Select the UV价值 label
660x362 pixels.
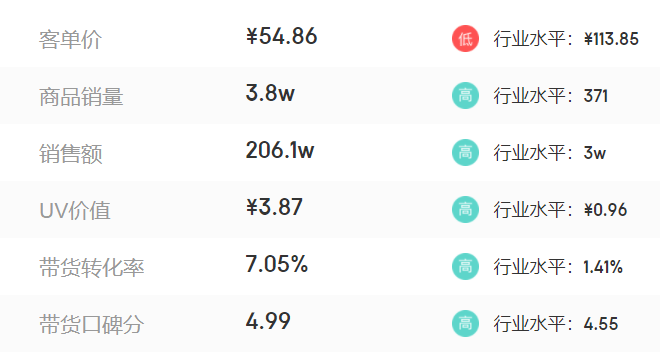coord(75,210)
